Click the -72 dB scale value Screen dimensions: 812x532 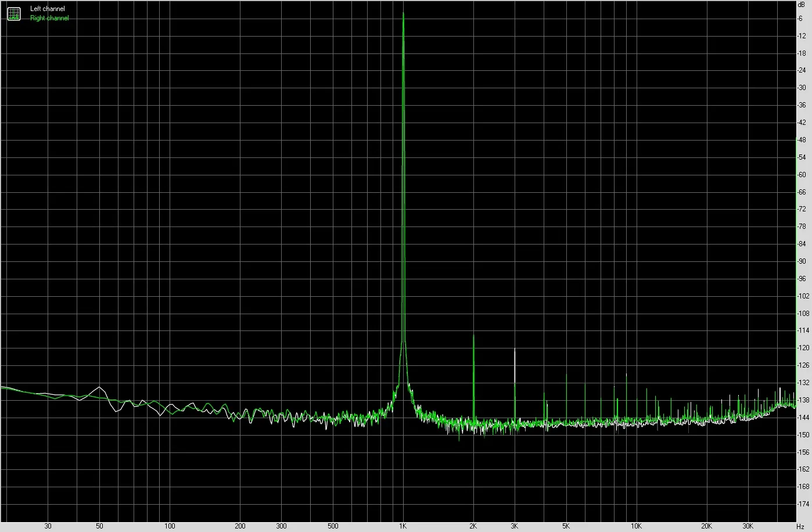pyautogui.click(x=802, y=210)
